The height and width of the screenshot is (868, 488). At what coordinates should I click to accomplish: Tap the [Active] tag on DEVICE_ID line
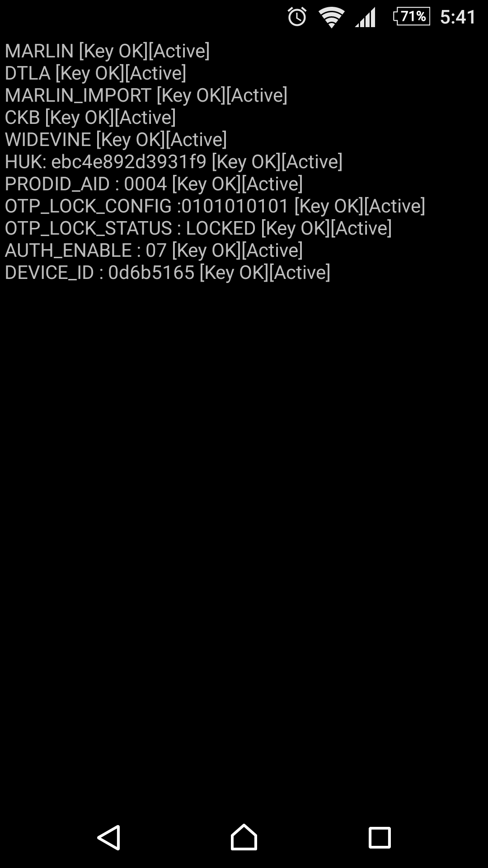pyautogui.click(x=300, y=273)
